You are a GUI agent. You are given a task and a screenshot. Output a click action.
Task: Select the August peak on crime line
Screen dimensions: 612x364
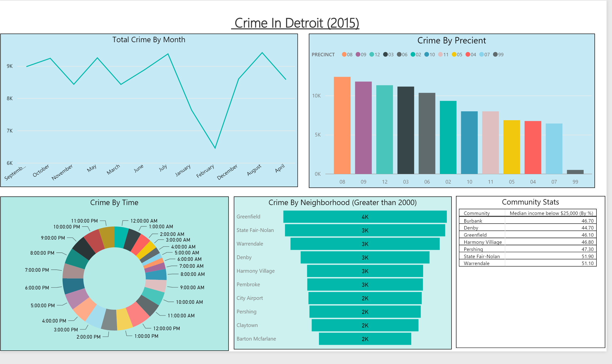[x=262, y=53]
